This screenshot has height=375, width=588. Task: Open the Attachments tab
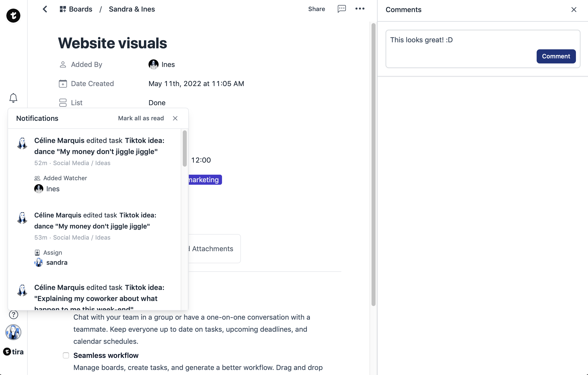coord(212,249)
